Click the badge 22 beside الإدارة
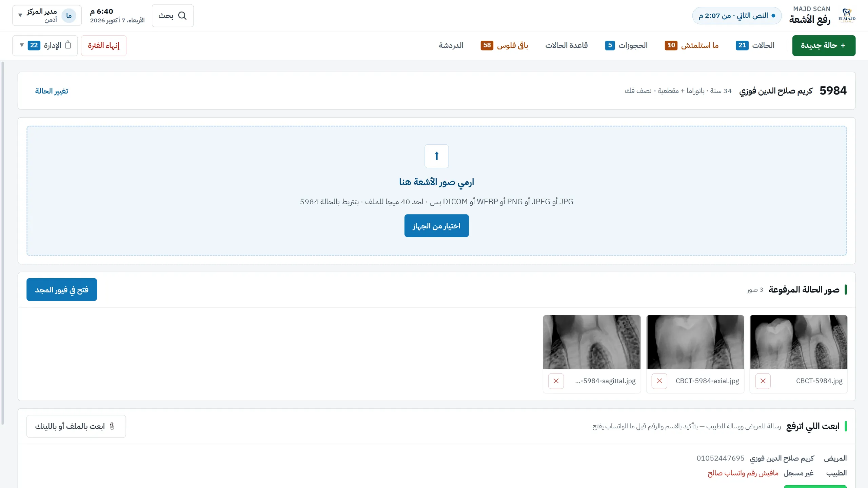This screenshot has height=488, width=868. tap(34, 45)
